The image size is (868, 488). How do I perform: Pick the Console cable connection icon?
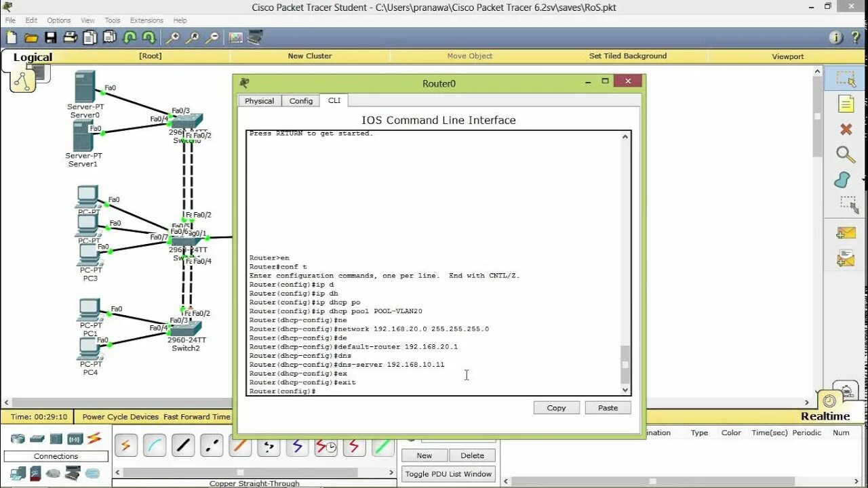click(x=155, y=445)
